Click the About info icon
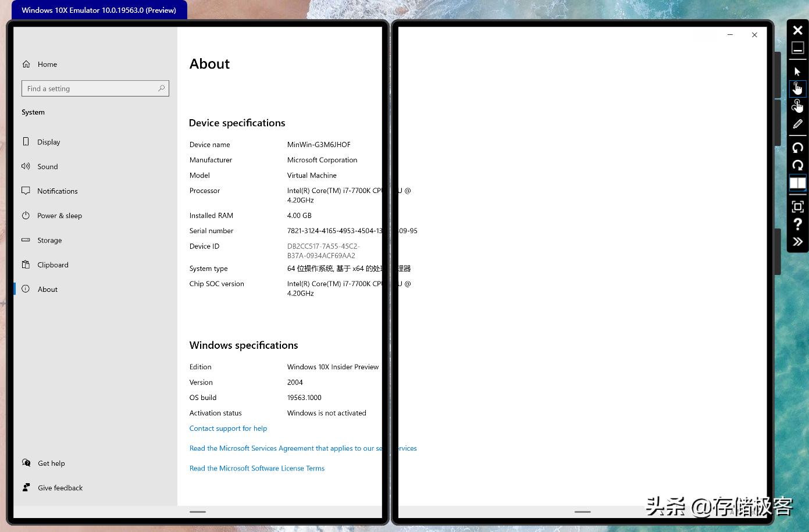 tap(26, 289)
